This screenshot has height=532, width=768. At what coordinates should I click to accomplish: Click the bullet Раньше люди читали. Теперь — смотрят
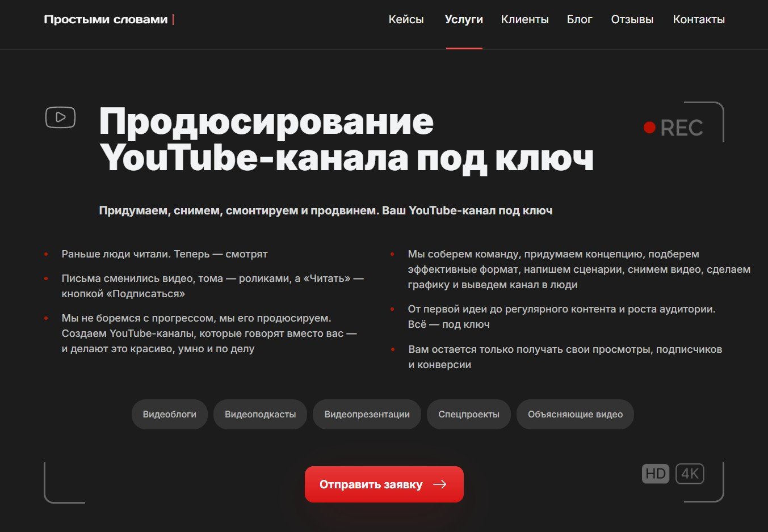pyautogui.click(x=165, y=254)
